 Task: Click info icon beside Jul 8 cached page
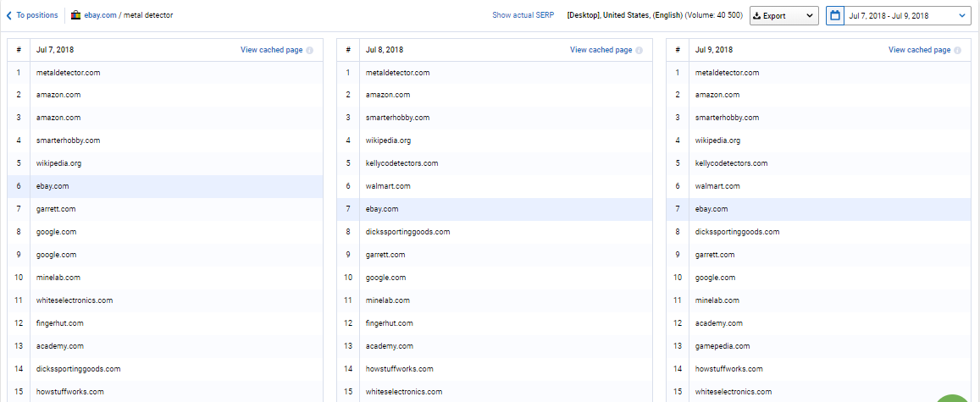tap(639, 51)
